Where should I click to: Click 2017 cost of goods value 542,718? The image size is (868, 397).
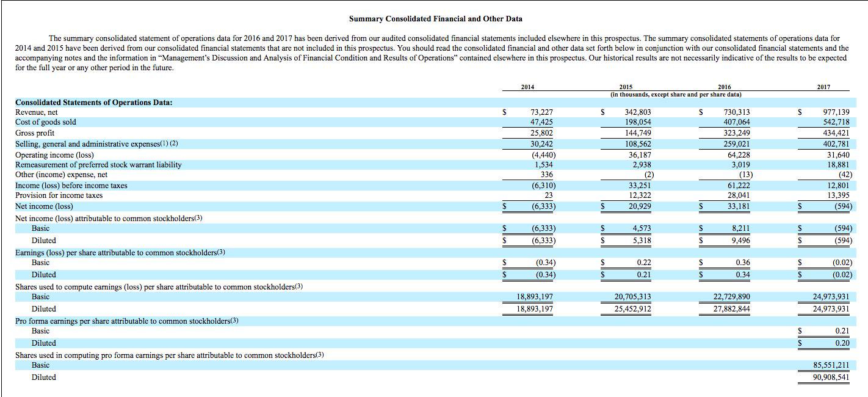(x=836, y=122)
